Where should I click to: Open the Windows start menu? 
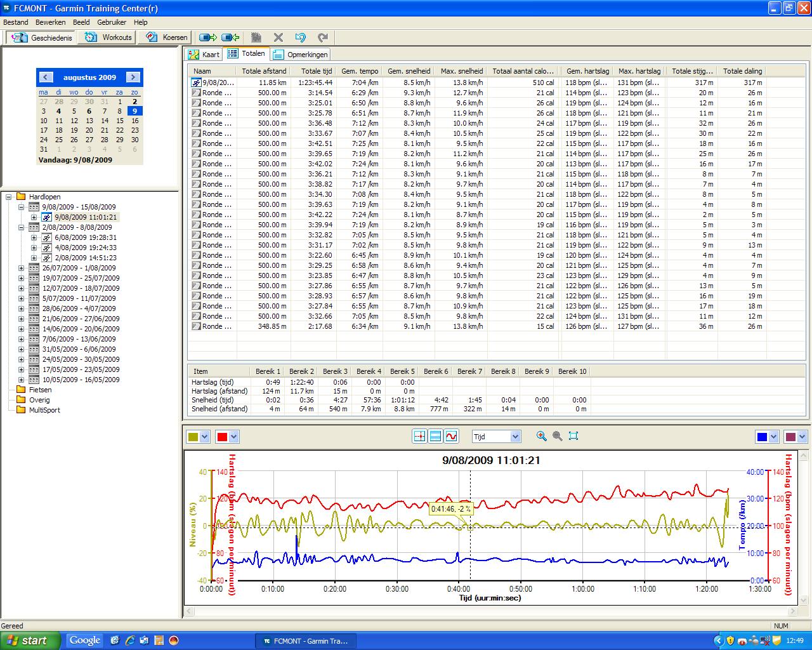[30, 640]
